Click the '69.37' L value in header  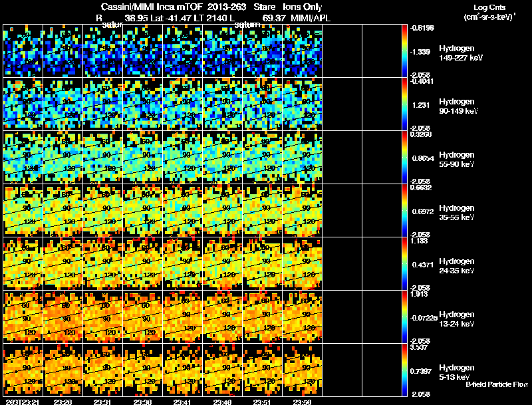[273, 18]
